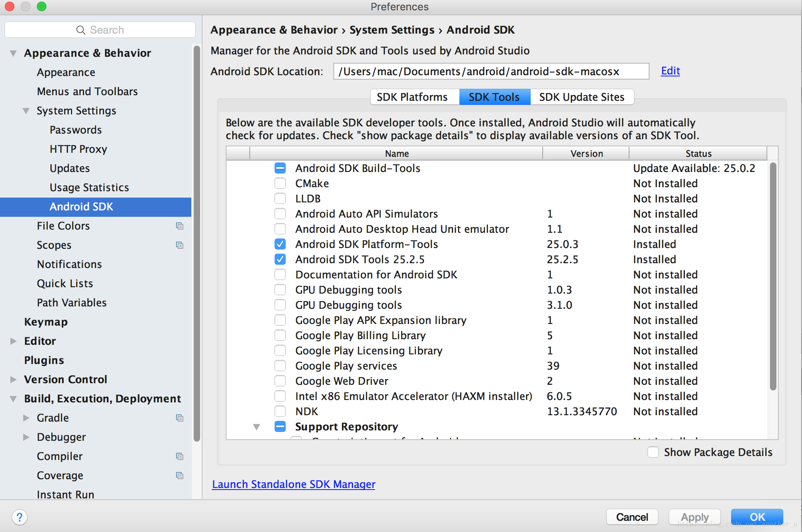Open Path Variables settings
The image size is (802, 532).
72,303
